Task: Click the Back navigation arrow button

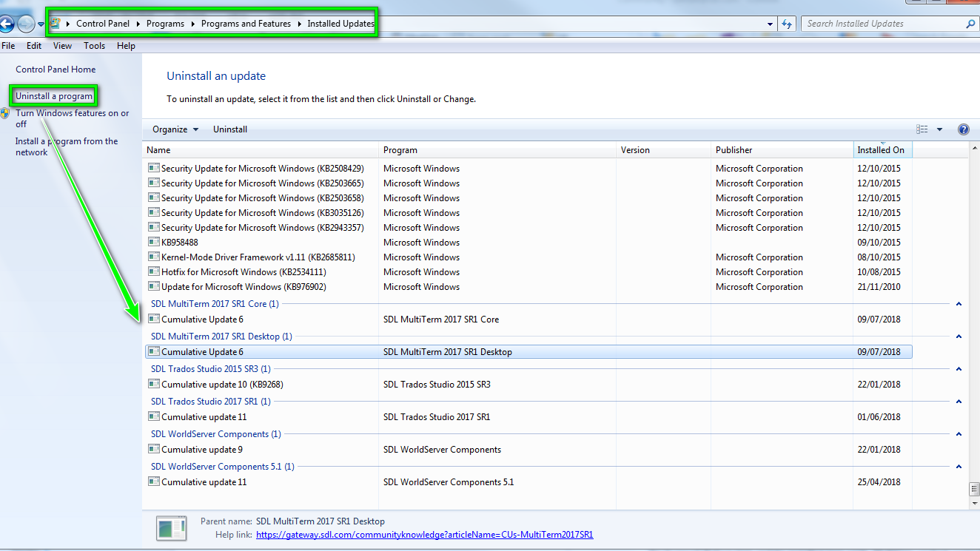Action: (x=7, y=24)
